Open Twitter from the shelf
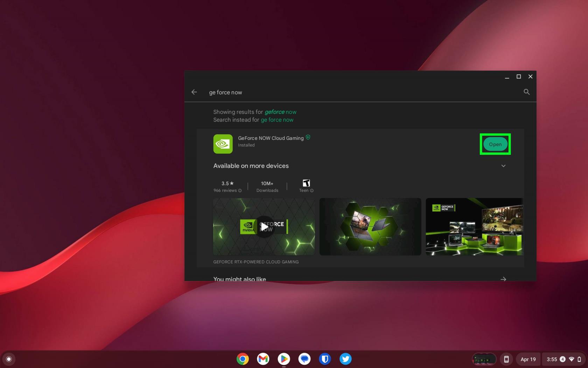 tap(345, 359)
